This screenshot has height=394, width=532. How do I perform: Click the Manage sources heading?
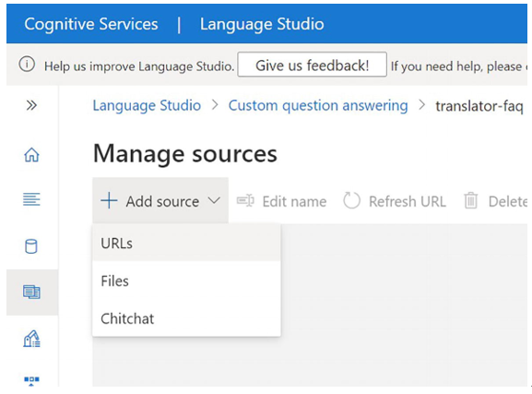[x=185, y=154]
